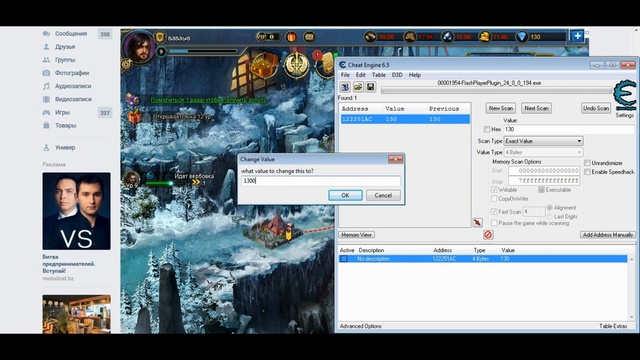Open Товары in the VK sidebar

coord(65,125)
